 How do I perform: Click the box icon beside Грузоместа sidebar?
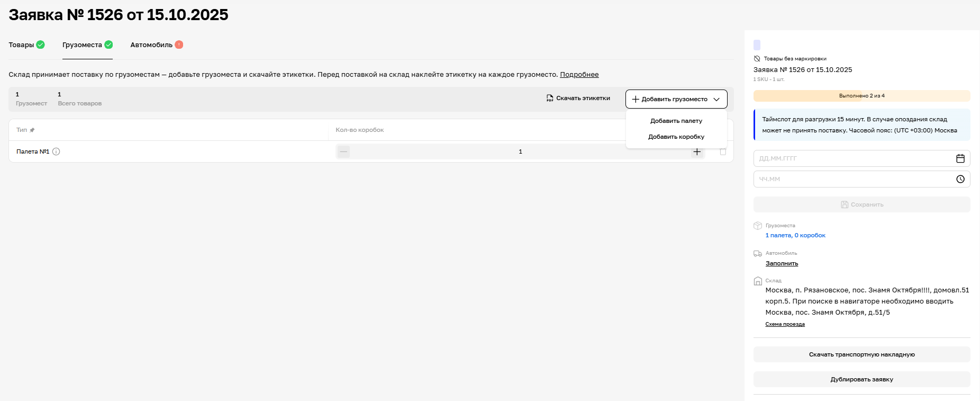click(x=758, y=226)
